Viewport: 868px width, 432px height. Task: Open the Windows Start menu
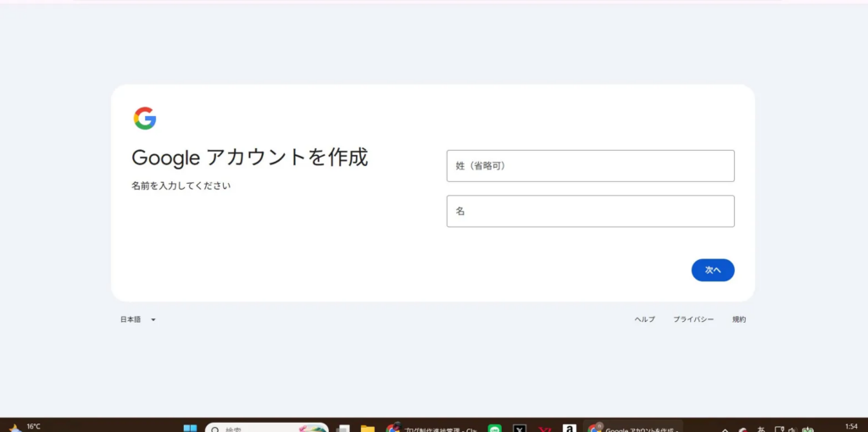pos(190,429)
